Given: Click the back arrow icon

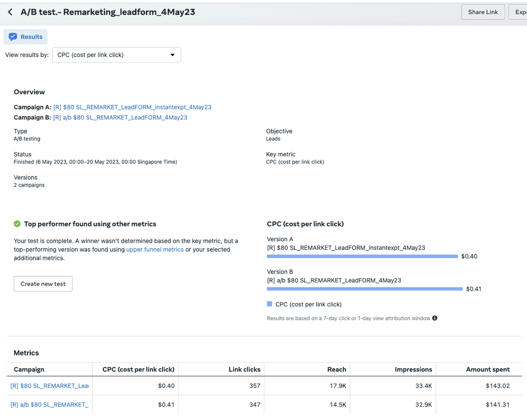Looking at the screenshot, I should point(10,12).
